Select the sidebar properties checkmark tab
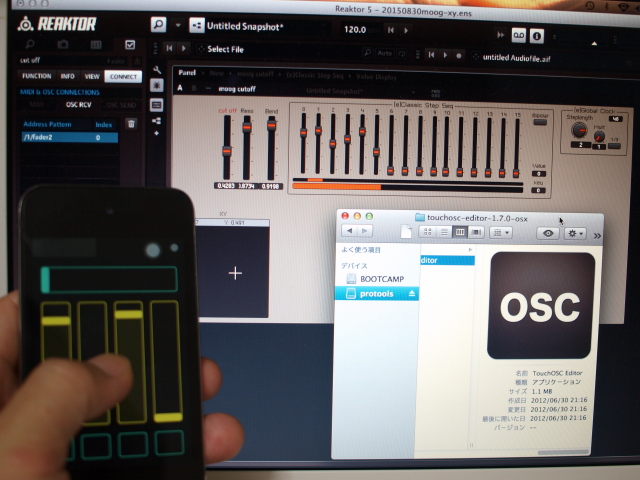The height and width of the screenshot is (480, 640). [130, 45]
